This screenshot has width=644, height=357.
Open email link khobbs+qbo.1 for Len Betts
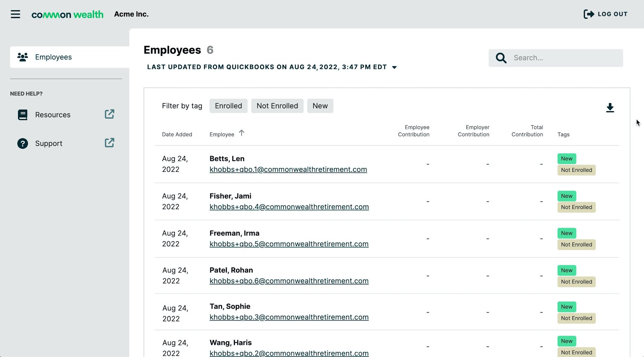coord(288,169)
